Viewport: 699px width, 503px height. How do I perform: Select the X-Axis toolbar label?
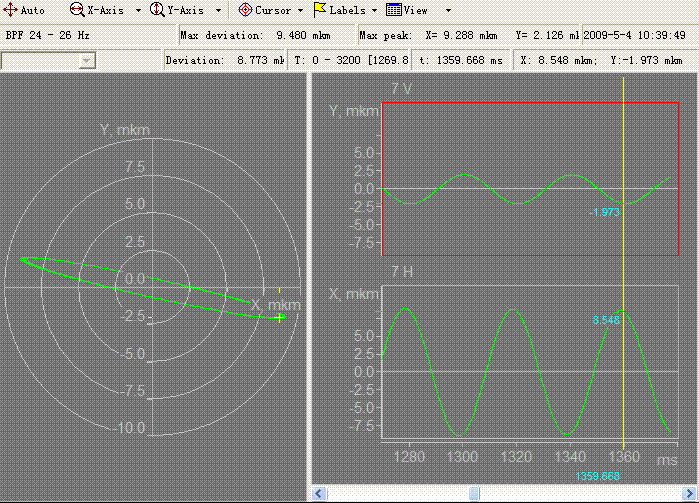point(105,10)
